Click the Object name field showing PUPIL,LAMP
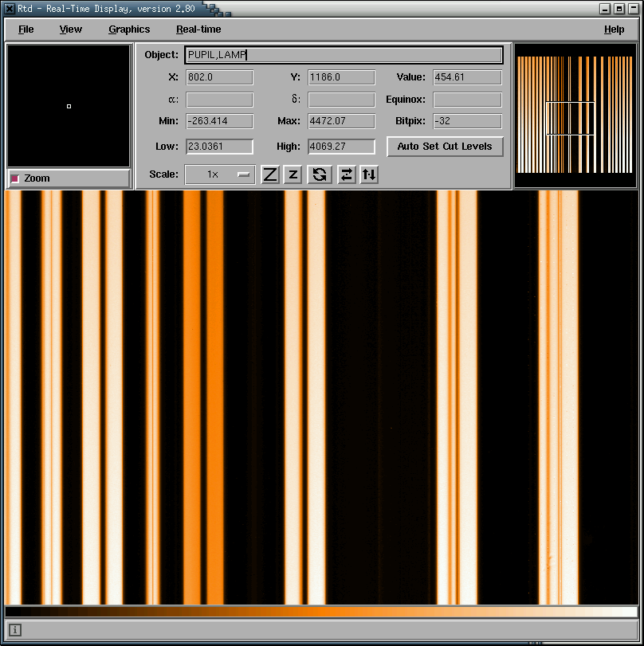644x646 pixels. [x=344, y=55]
